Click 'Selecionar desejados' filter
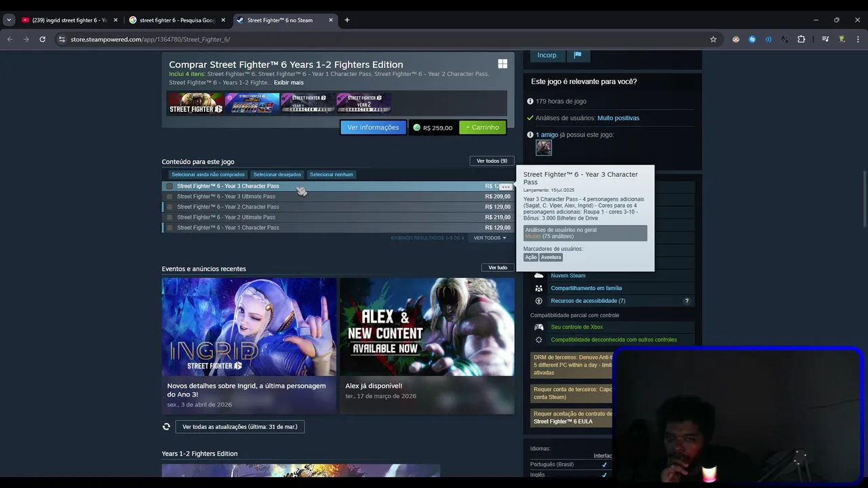Screen dimensions: 868x488 point(277,174)
